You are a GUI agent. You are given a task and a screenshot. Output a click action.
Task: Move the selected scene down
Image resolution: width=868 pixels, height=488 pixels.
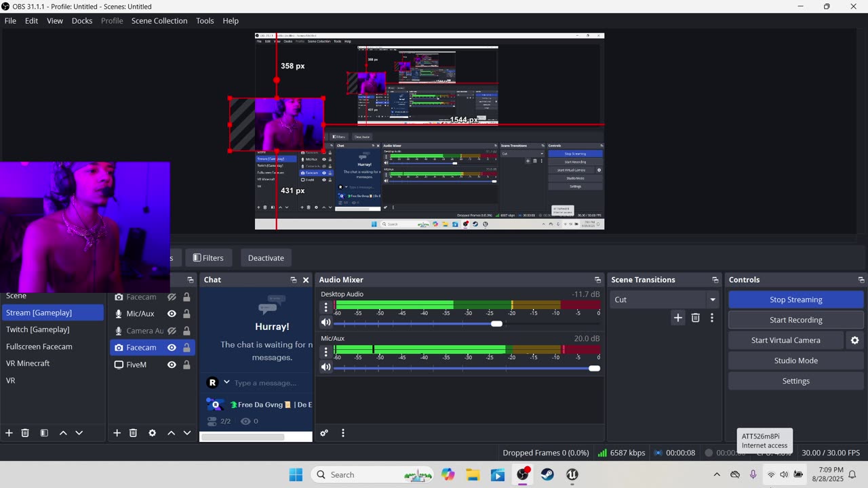coord(79,433)
